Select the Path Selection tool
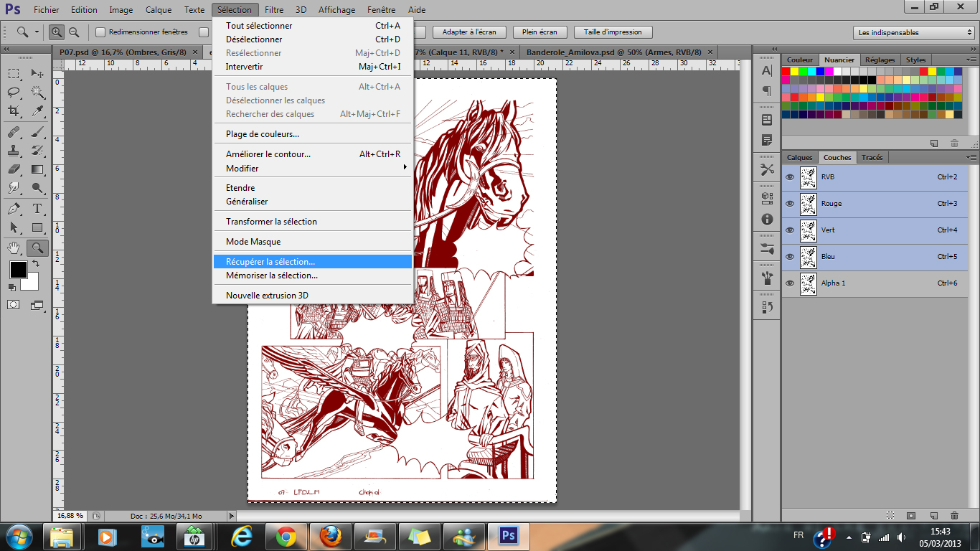Screen dimensions: 980x551 tap(14, 227)
